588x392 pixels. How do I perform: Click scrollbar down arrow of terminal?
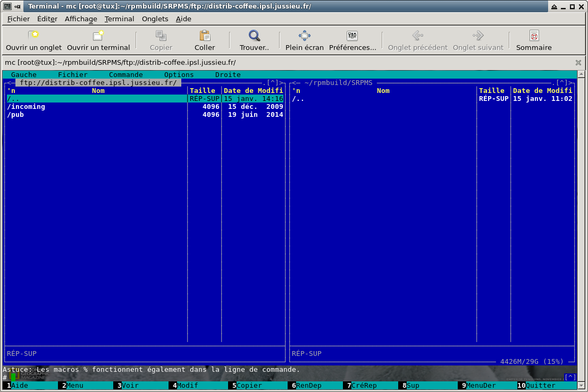point(581,386)
